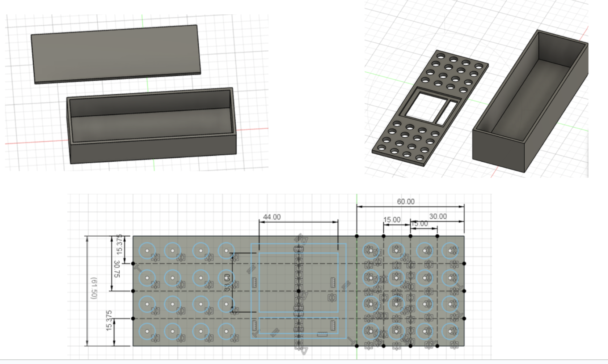Select the 60.00 dimension in sketch
This screenshot has width=608, height=364.
[x=406, y=201]
